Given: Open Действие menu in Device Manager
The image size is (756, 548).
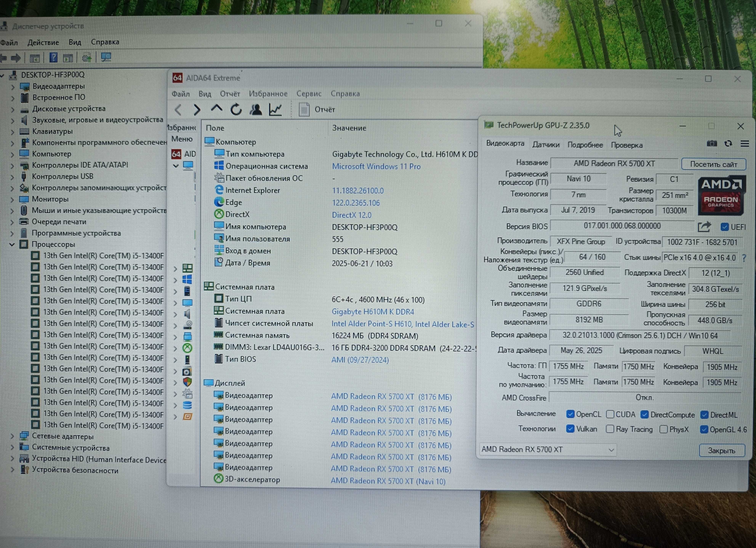Looking at the screenshot, I should 43,42.
